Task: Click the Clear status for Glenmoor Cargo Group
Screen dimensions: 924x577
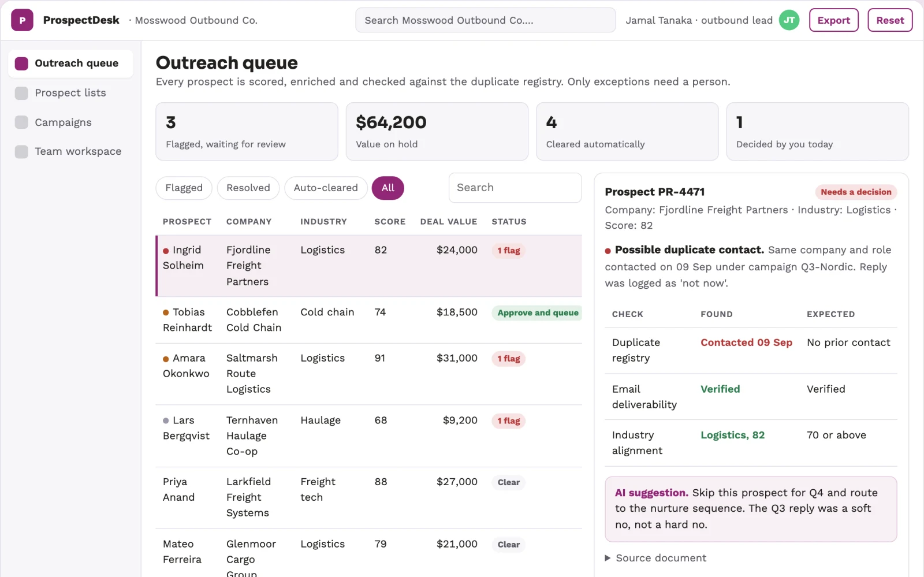Action: pos(509,545)
